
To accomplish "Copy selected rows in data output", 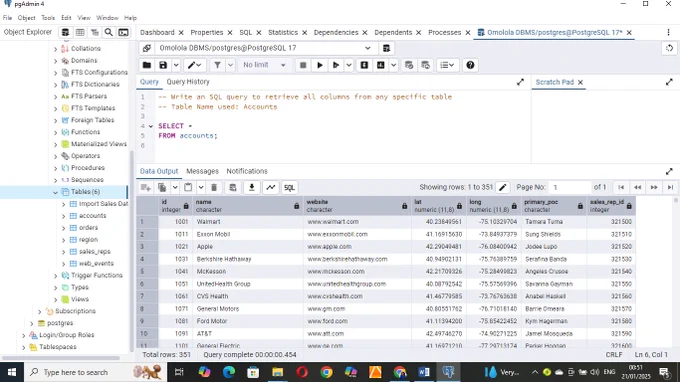I will [162, 187].
